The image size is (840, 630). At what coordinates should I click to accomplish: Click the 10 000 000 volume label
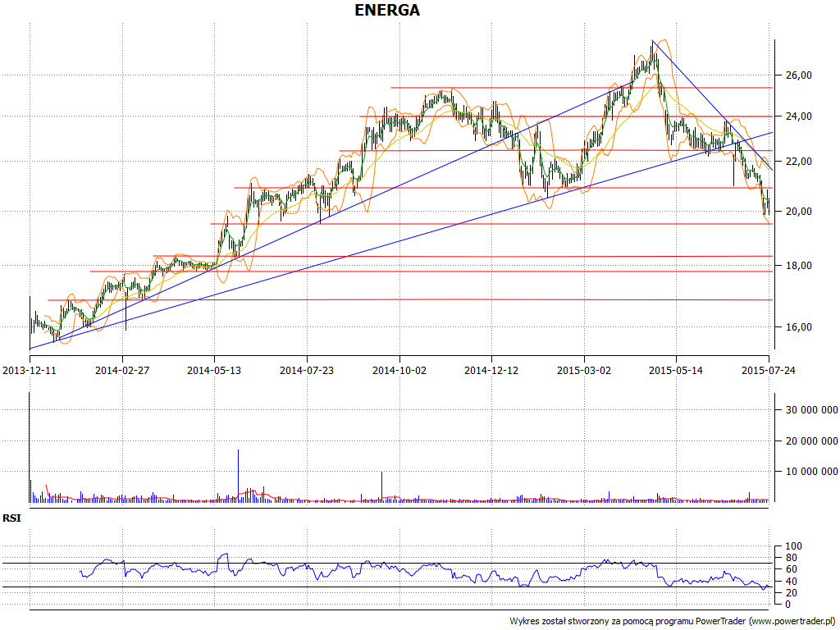pyautogui.click(x=811, y=472)
